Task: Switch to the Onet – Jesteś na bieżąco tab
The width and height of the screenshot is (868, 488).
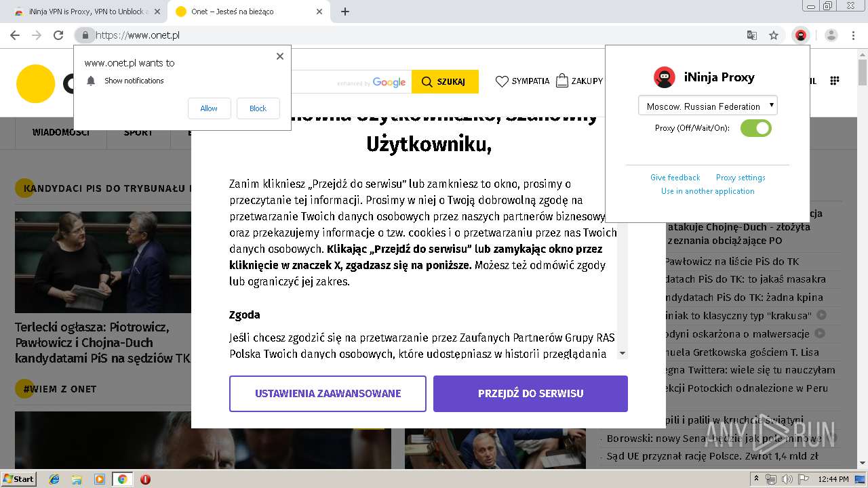Action: coord(248,12)
